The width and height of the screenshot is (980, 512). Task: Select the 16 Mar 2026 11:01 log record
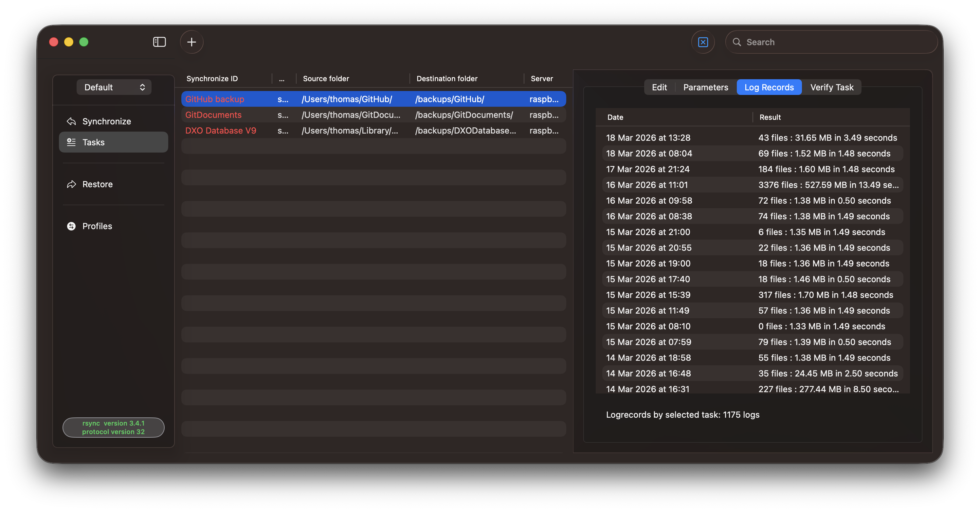pos(752,185)
